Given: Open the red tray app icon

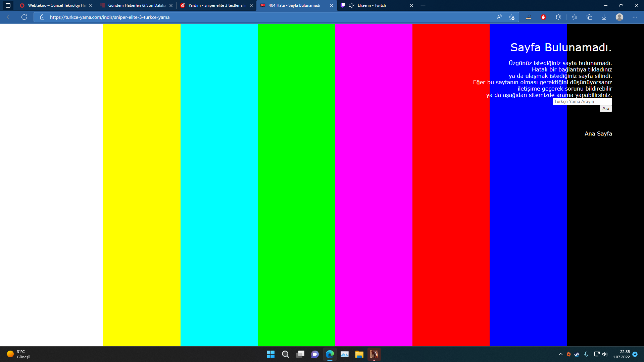Looking at the screenshot, I should [x=568, y=354].
